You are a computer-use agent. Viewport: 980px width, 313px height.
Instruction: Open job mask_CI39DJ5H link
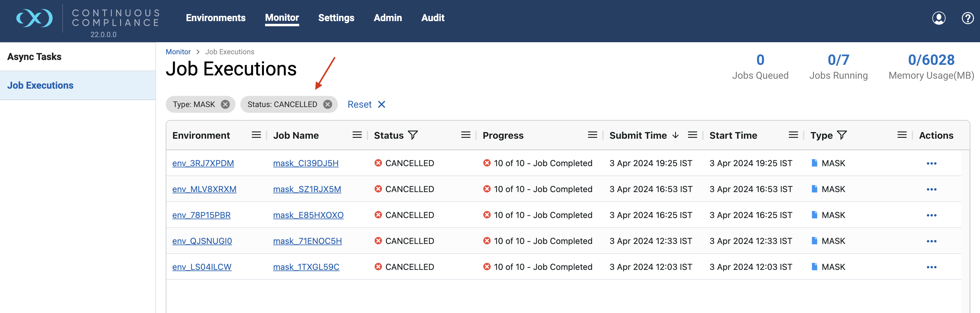coord(306,163)
